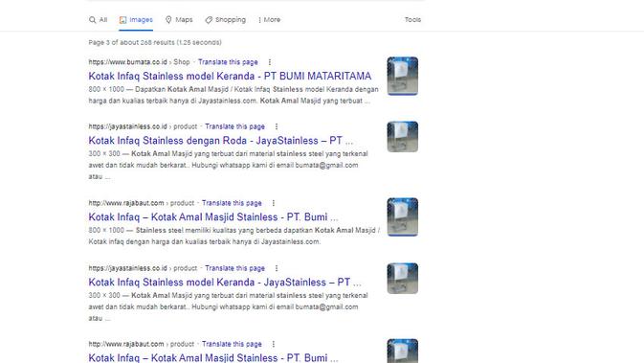Open options menu for last rajabaut.com result
Image resolution: width=644 pixels, height=363 pixels.
point(273,344)
